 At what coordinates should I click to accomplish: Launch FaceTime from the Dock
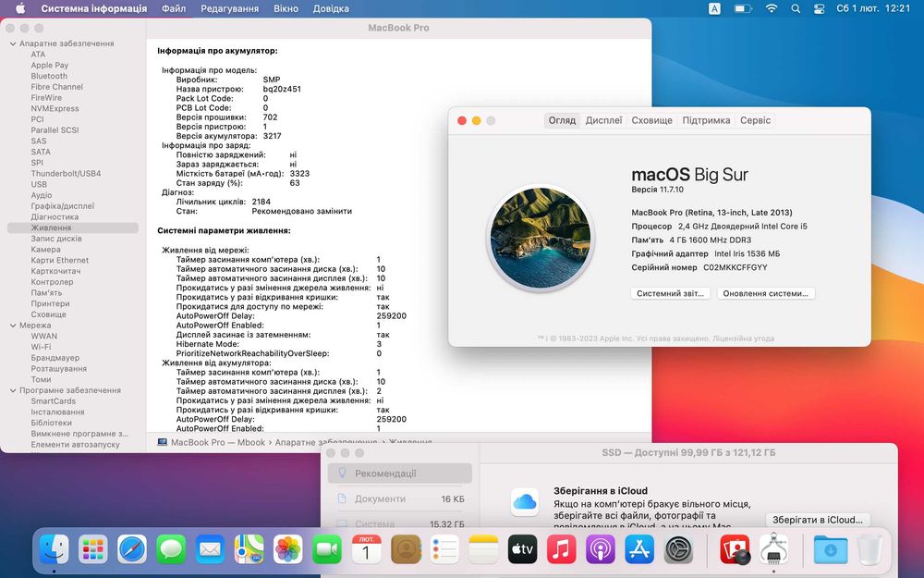[x=327, y=549]
